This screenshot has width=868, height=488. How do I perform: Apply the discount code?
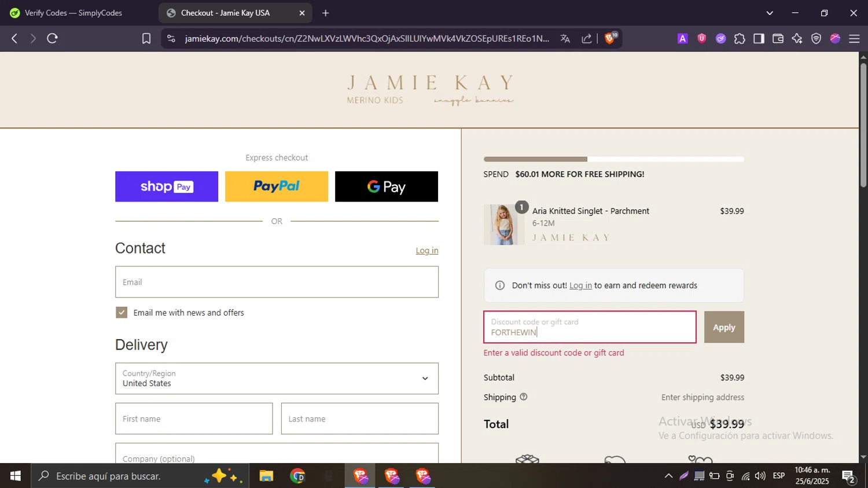pos(724,327)
